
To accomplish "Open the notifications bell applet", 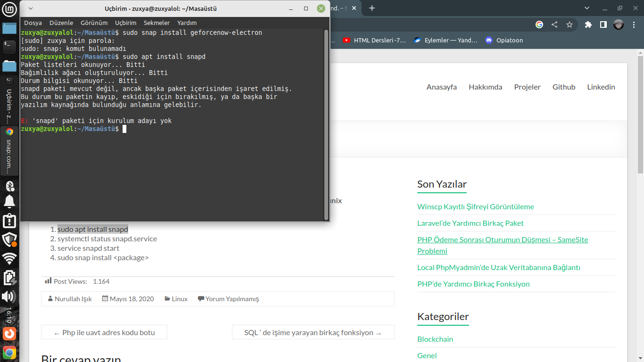I will click(x=9, y=202).
